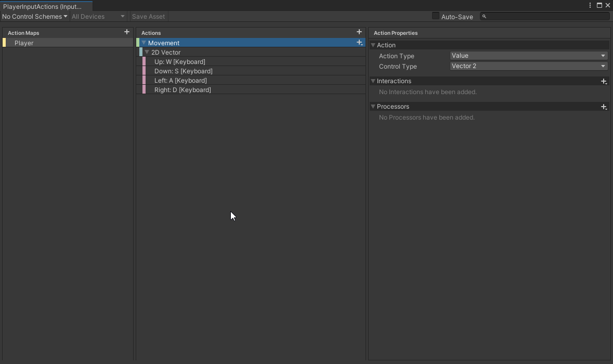Click the Action Properties panel header
The width and height of the screenshot is (613, 364).
click(396, 33)
